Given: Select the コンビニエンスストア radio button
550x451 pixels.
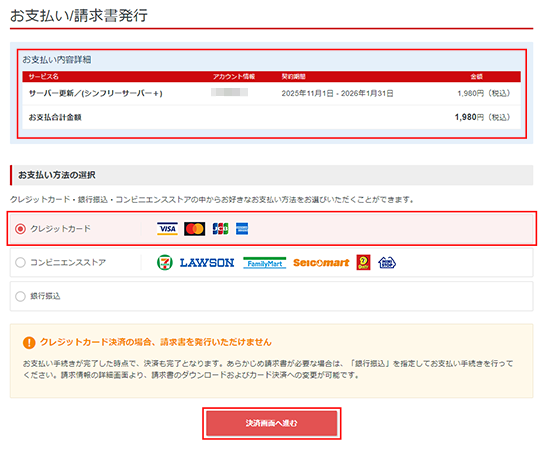Looking at the screenshot, I should point(20,262).
